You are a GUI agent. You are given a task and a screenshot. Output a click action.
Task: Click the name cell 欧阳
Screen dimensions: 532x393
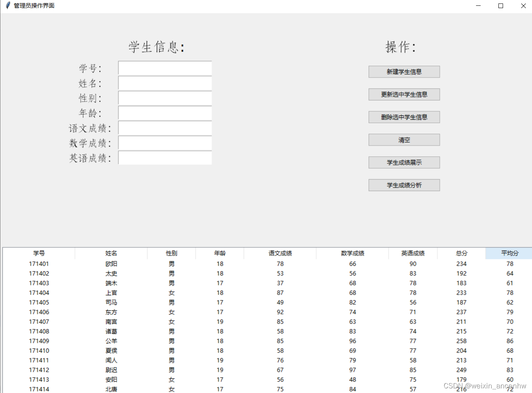(111, 264)
